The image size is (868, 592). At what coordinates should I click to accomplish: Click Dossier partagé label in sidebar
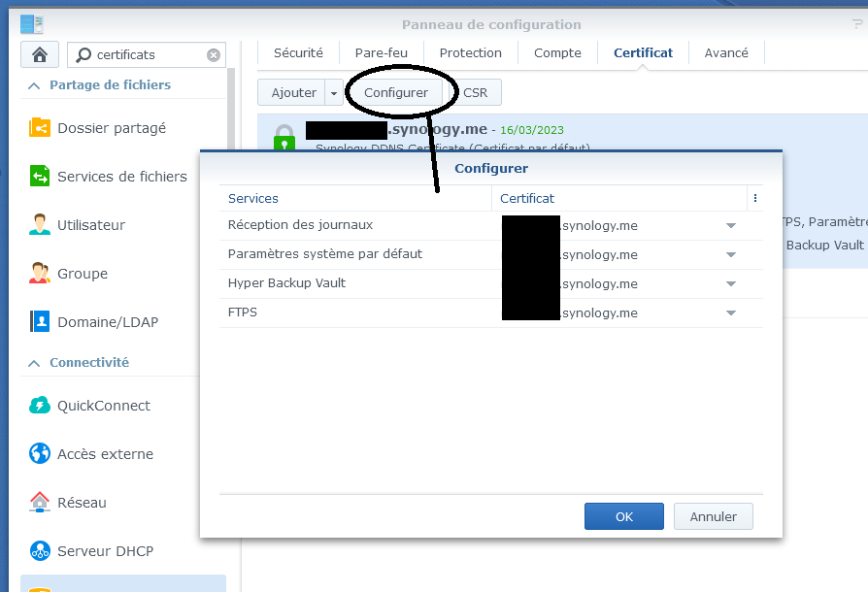[x=112, y=128]
